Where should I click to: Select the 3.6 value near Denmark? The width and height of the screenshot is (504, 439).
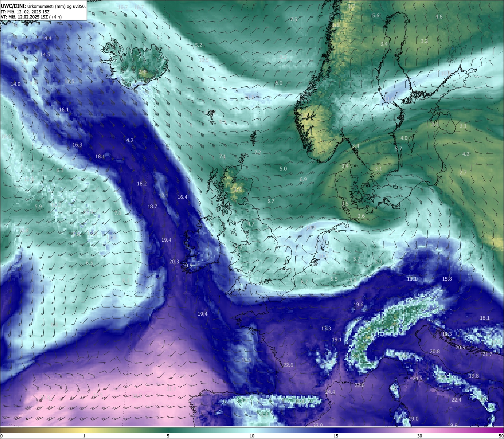pos(361,216)
